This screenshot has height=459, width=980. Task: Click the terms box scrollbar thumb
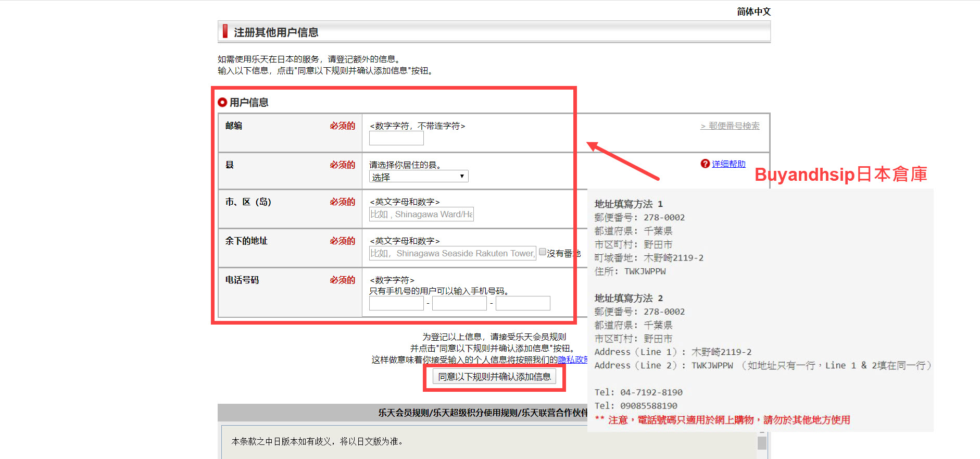[762, 443]
